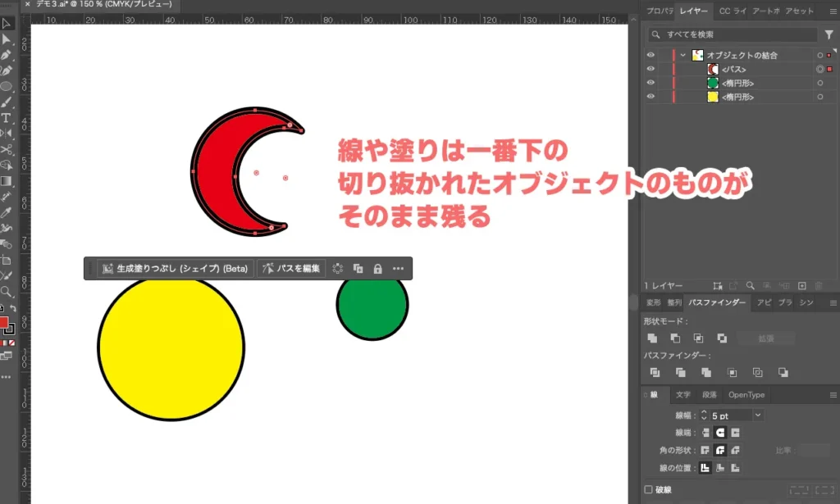Collapse the オブジェクトの結合 group

(683, 55)
